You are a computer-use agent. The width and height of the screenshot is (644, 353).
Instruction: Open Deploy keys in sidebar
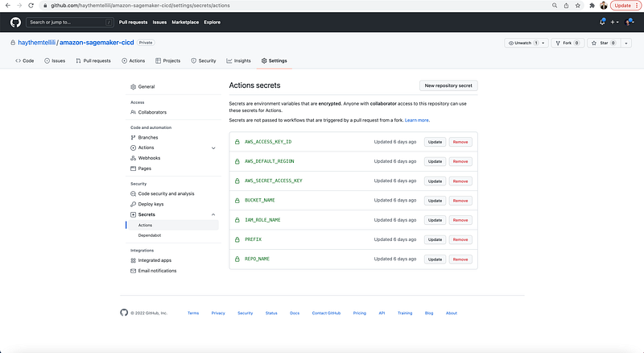[x=147, y=204]
